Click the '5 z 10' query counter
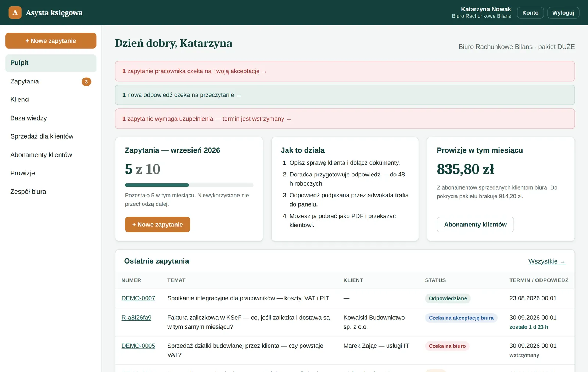The width and height of the screenshot is (588, 372). 143,169
